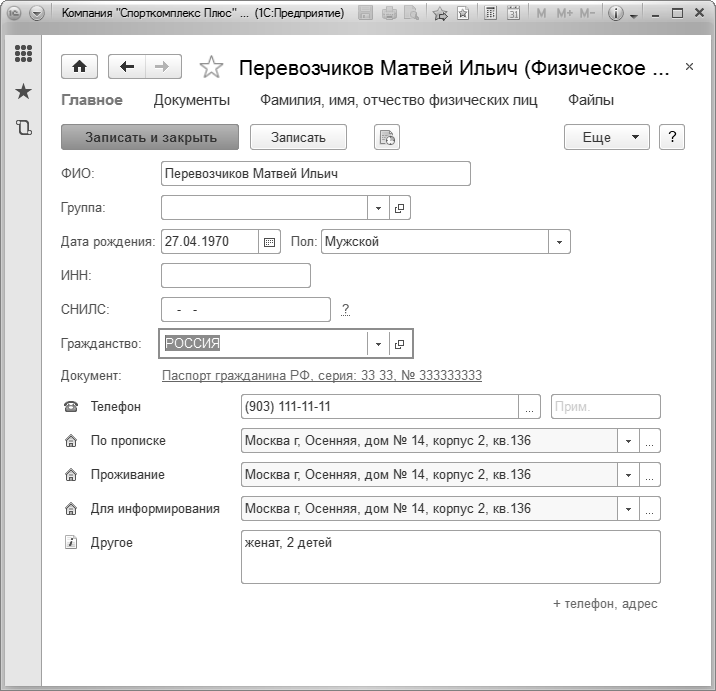Click the report icon next to Записать
This screenshot has height=691, width=716.
tap(386, 137)
